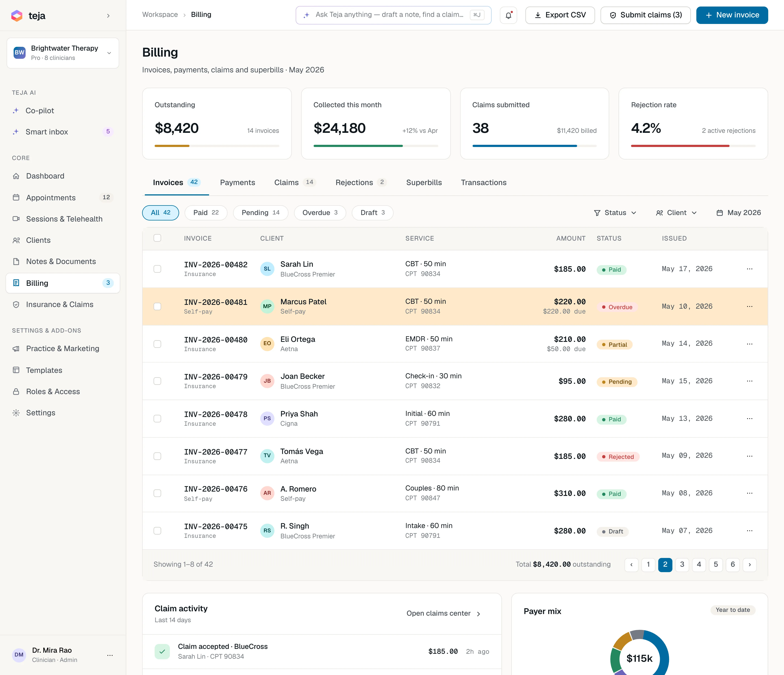Create a New invoice
Viewport: 784px width, 675px height.
click(x=732, y=15)
